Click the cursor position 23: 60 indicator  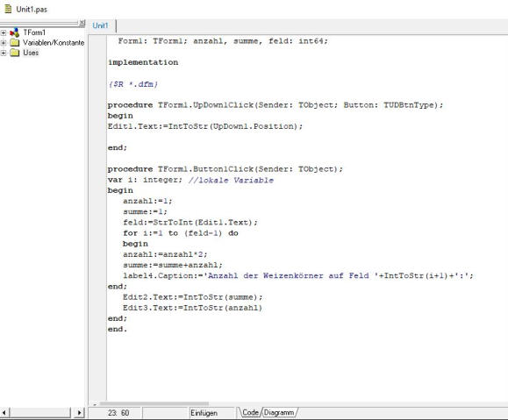click(118, 413)
